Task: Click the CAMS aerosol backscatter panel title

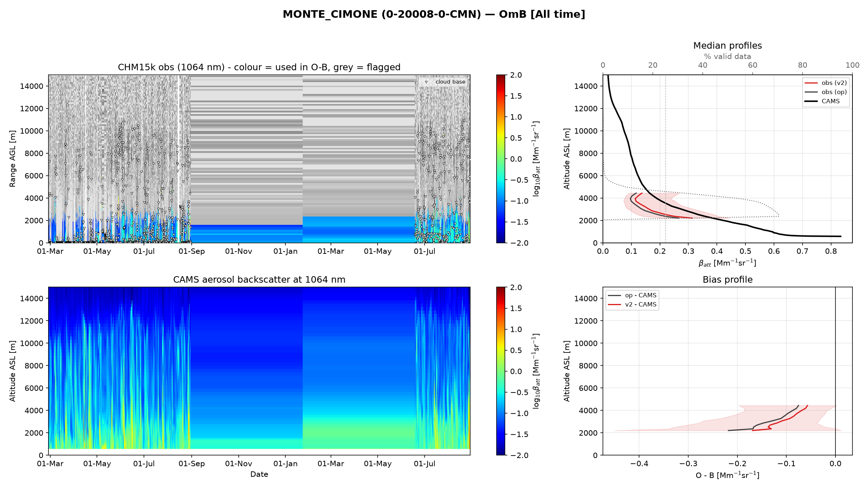Action: coord(259,279)
